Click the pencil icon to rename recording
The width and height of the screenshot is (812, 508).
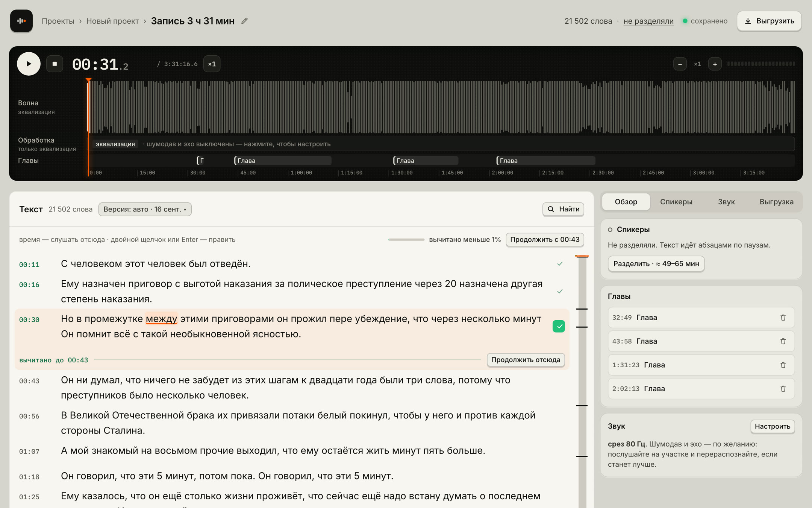pos(244,21)
